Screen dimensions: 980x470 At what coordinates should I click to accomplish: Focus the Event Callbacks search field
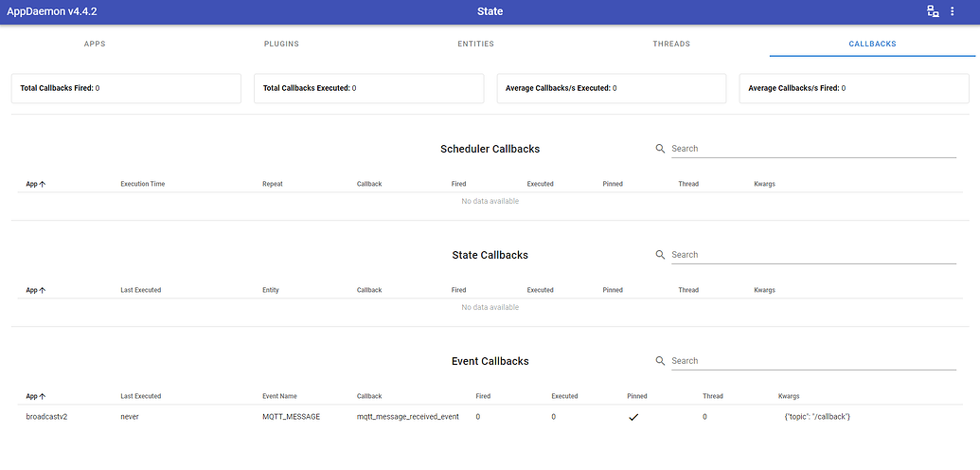[813, 361]
